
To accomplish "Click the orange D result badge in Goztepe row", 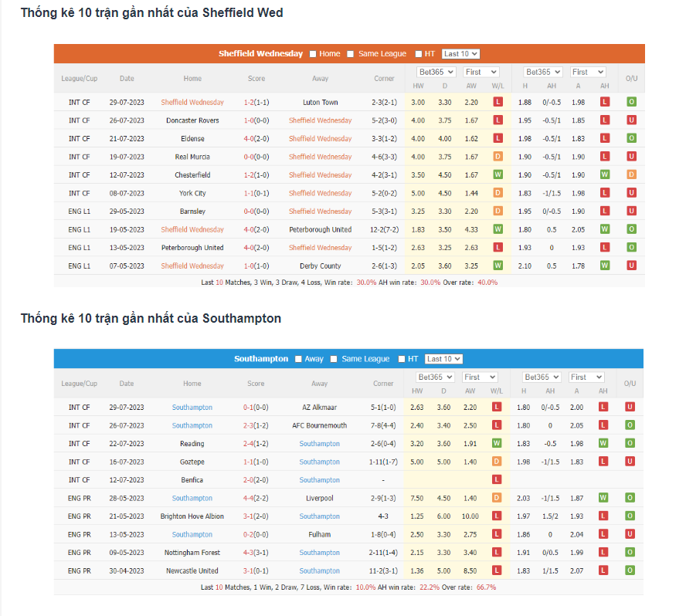I will pyautogui.click(x=497, y=462).
